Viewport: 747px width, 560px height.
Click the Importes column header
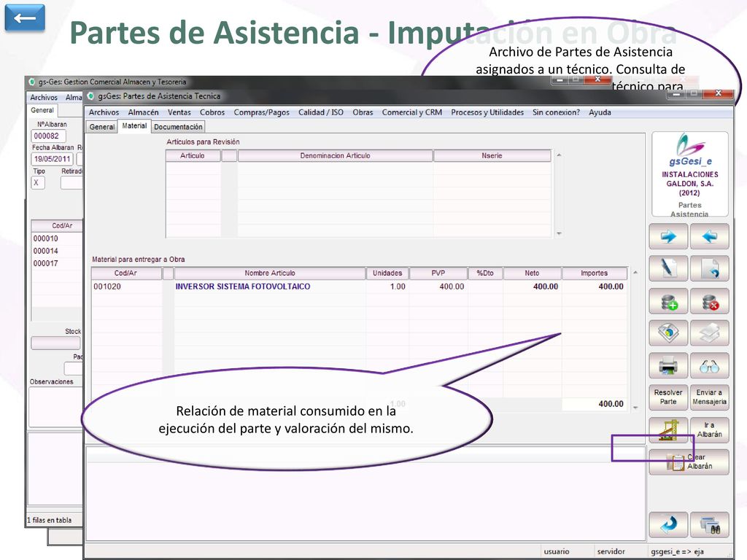[594, 273]
